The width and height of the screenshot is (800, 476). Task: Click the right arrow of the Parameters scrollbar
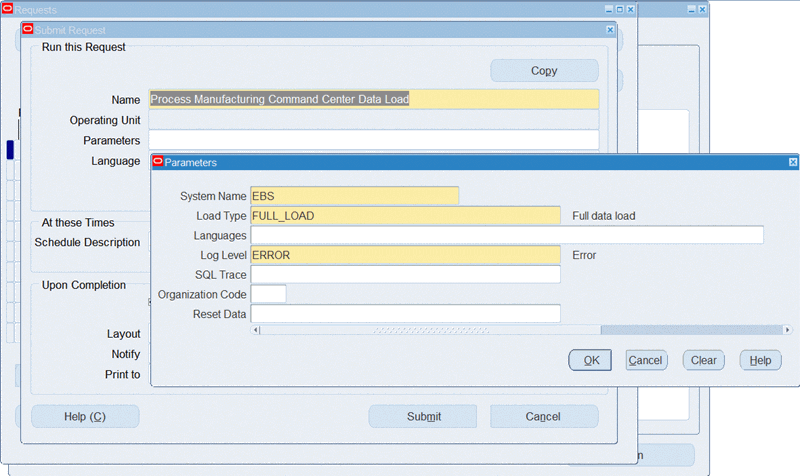[788, 330]
